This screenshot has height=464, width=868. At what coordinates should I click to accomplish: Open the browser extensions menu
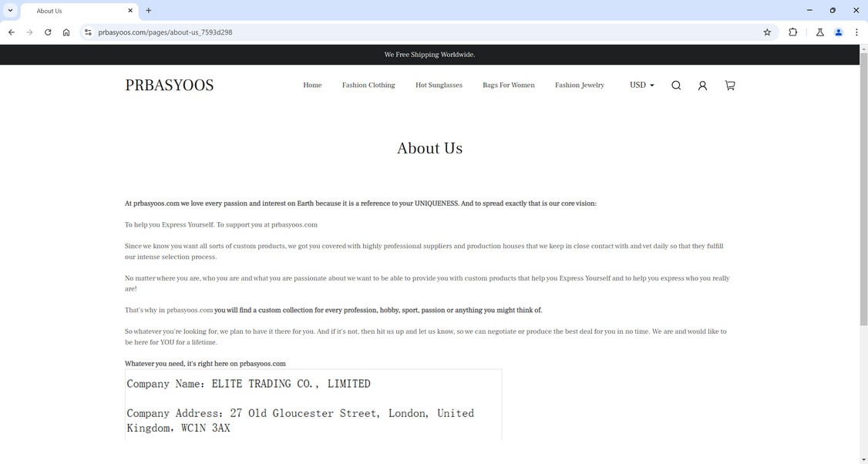click(x=792, y=32)
